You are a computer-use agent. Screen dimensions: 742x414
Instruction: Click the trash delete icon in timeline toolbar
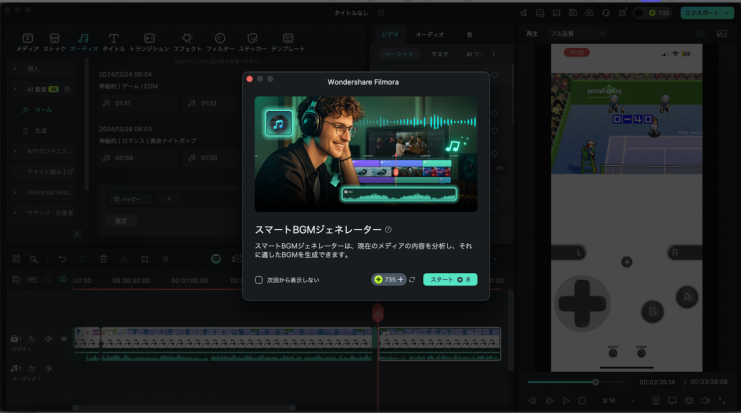coord(103,259)
